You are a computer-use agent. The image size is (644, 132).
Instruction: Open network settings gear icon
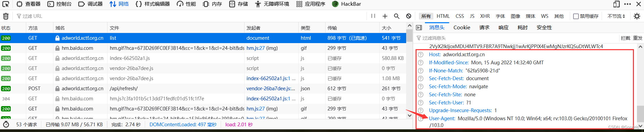point(637,16)
